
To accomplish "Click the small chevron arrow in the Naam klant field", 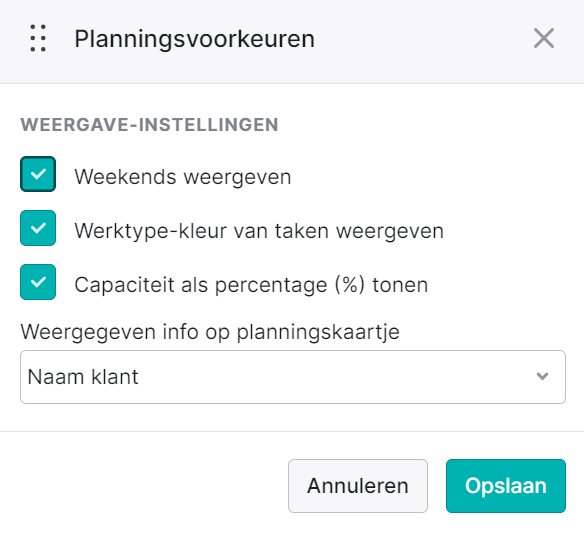I will [x=543, y=377].
